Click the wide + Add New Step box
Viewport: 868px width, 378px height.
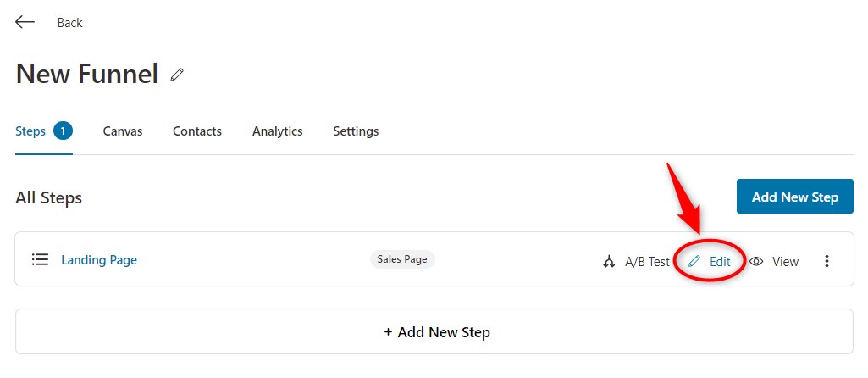coord(434,331)
